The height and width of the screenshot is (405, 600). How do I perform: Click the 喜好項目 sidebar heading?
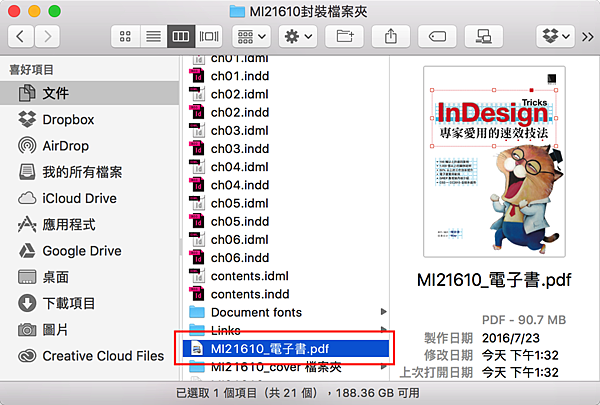31,70
